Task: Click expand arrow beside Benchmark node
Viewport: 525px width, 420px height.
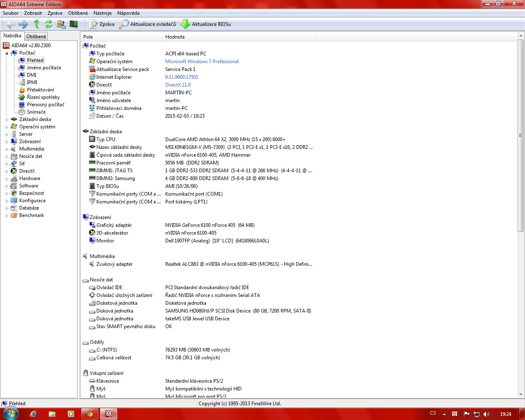Action: tap(7, 216)
